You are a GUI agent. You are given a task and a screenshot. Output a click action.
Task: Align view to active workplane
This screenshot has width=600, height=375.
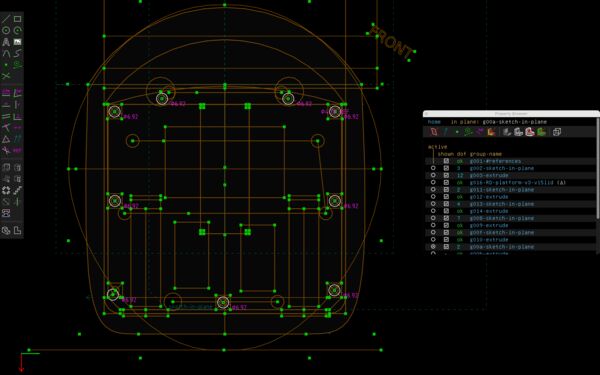17,230
